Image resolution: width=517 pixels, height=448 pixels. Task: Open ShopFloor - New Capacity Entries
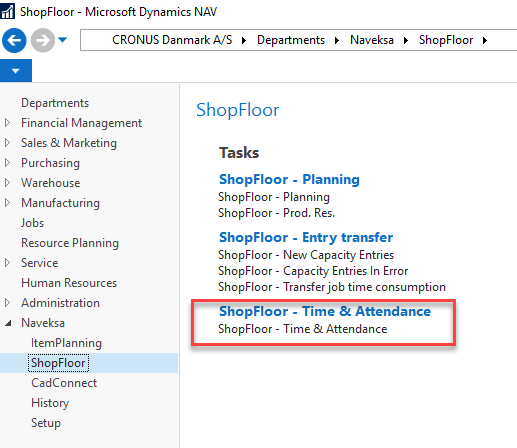(x=306, y=255)
